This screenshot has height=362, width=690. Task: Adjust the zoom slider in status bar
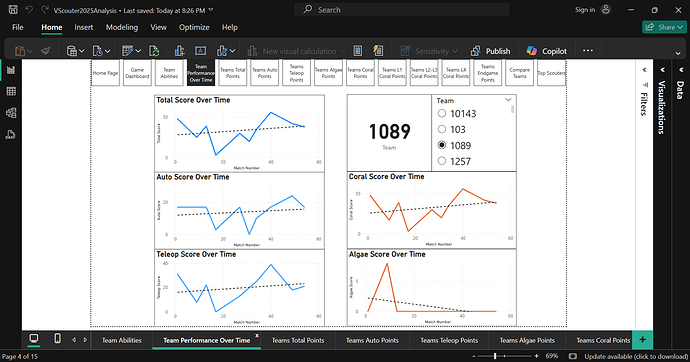tap(495, 356)
